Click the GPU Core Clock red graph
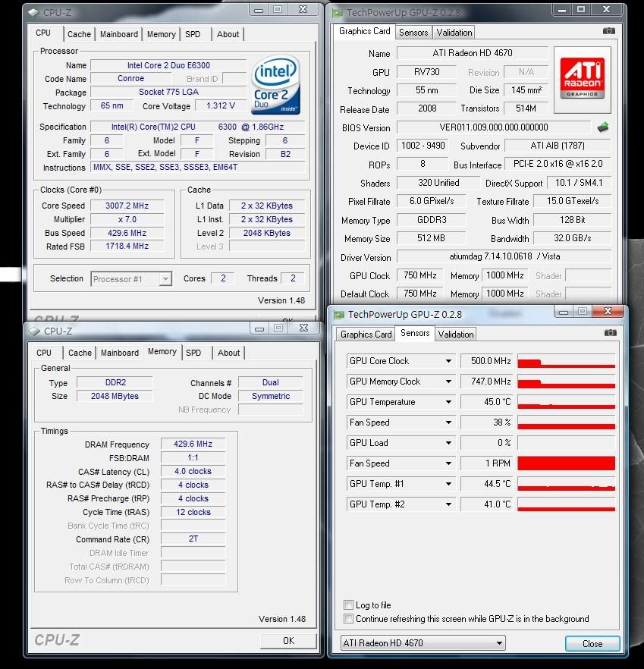The height and width of the screenshot is (669, 644). pyautogui.click(x=566, y=361)
